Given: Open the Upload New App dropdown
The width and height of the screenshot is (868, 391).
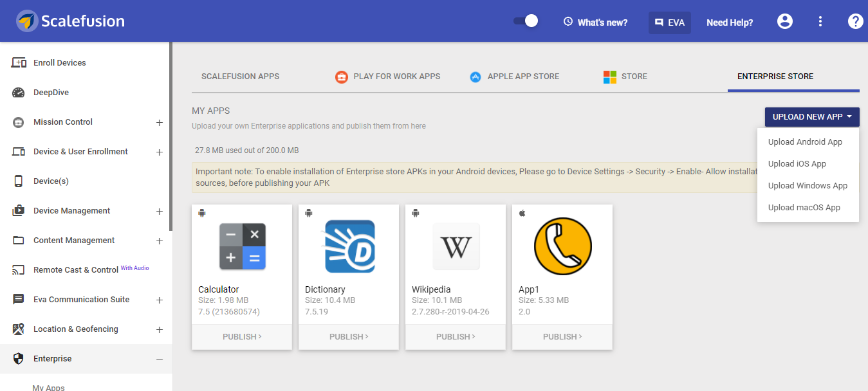Looking at the screenshot, I should point(812,116).
